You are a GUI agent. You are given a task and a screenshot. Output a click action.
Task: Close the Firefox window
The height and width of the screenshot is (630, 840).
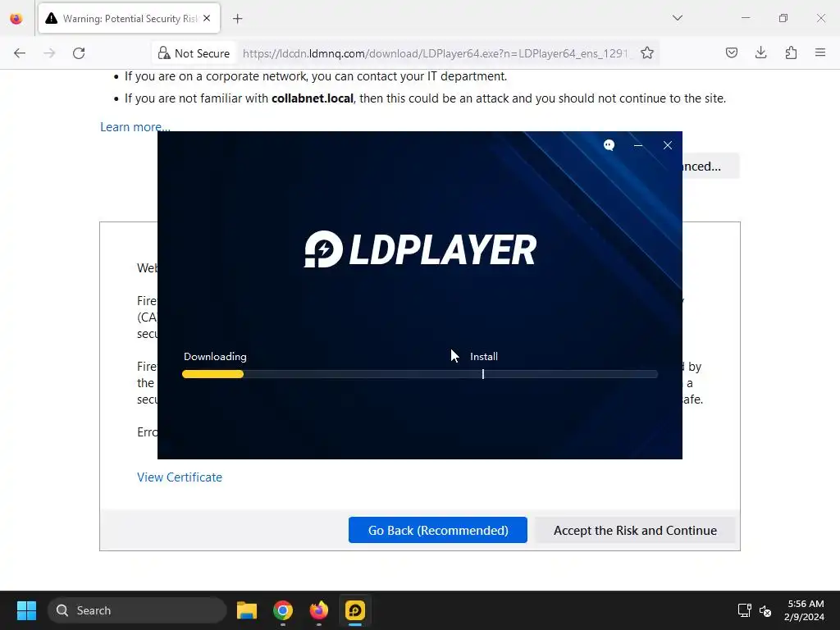pyautogui.click(x=820, y=18)
